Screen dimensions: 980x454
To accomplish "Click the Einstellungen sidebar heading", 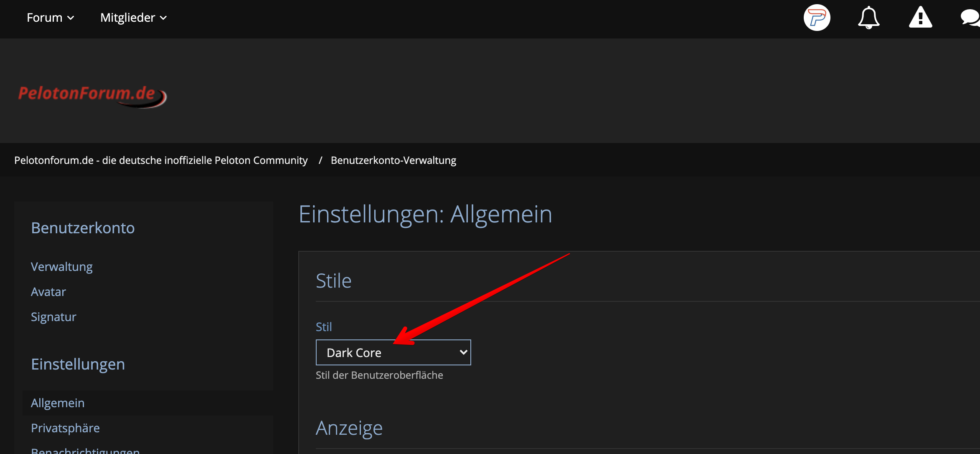I will (78, 364).
